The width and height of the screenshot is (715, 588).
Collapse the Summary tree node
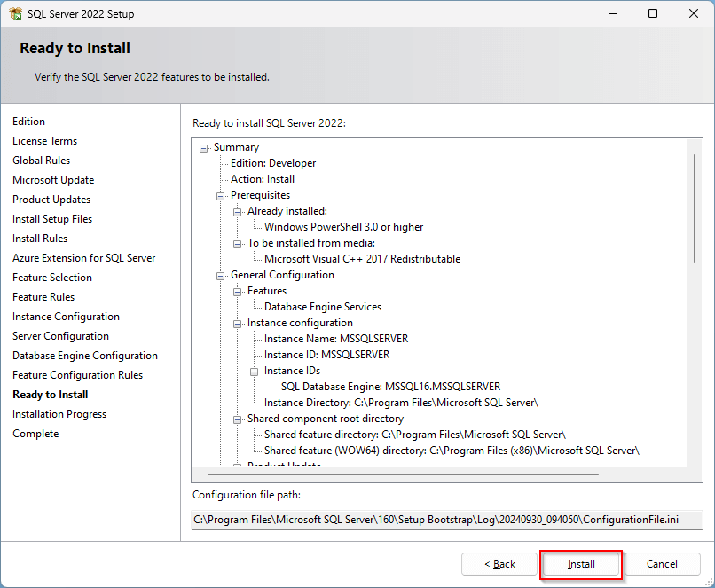[204, 147]
